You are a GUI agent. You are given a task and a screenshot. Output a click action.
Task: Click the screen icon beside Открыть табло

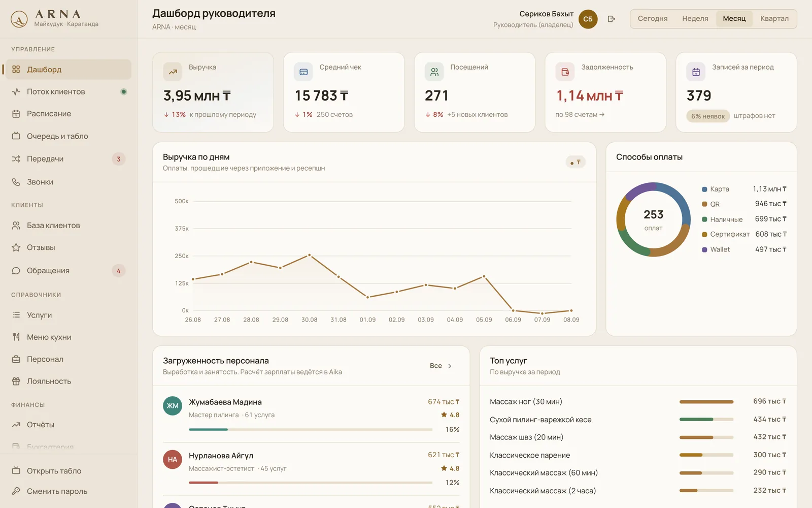(16, 471)
